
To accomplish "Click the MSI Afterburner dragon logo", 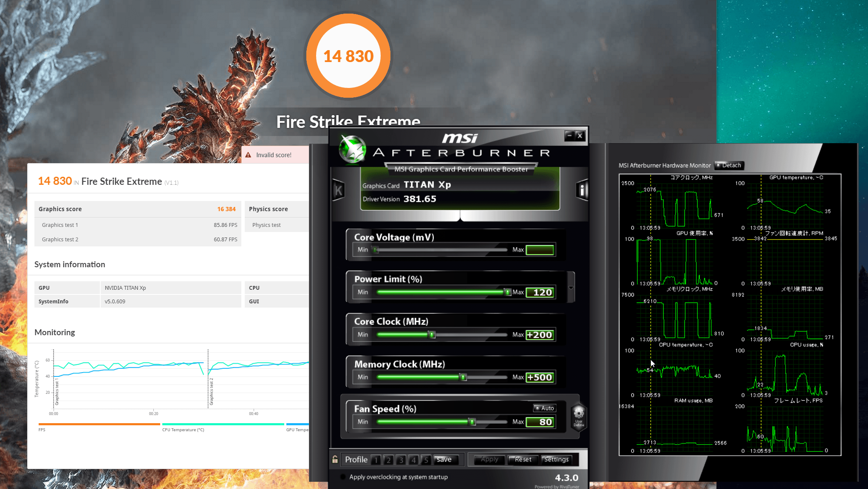I will click(x=352, y=150).
